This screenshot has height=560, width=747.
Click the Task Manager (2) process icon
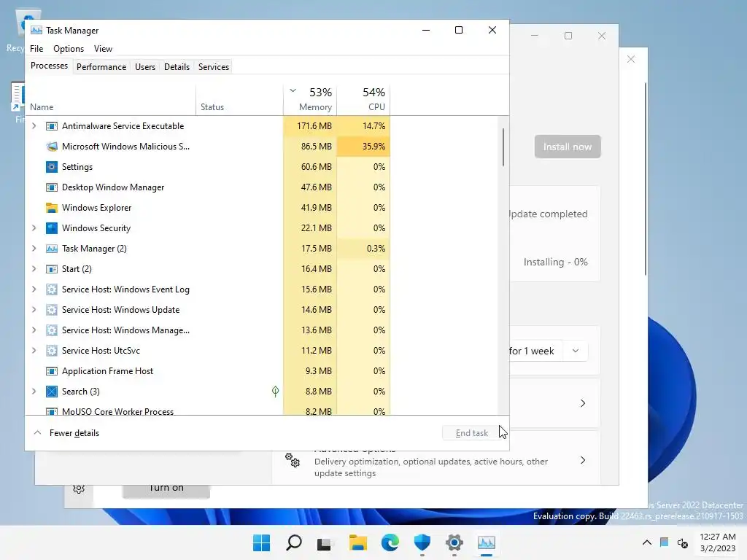click(x=52, y=249)
